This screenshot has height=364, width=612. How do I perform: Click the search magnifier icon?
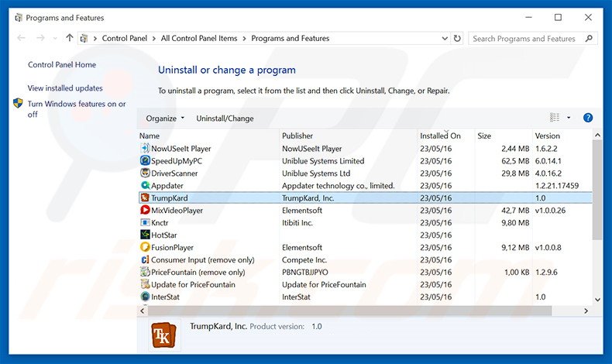point(589,38)
